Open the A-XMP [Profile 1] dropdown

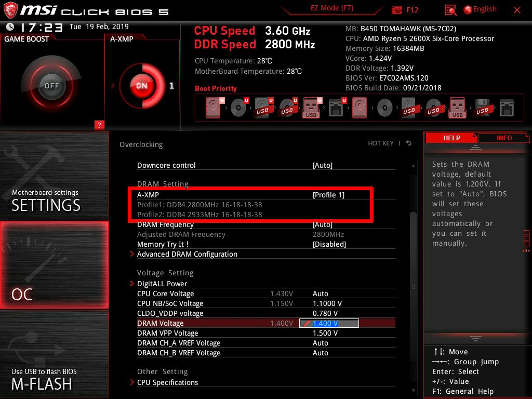[x=328, y=195]
